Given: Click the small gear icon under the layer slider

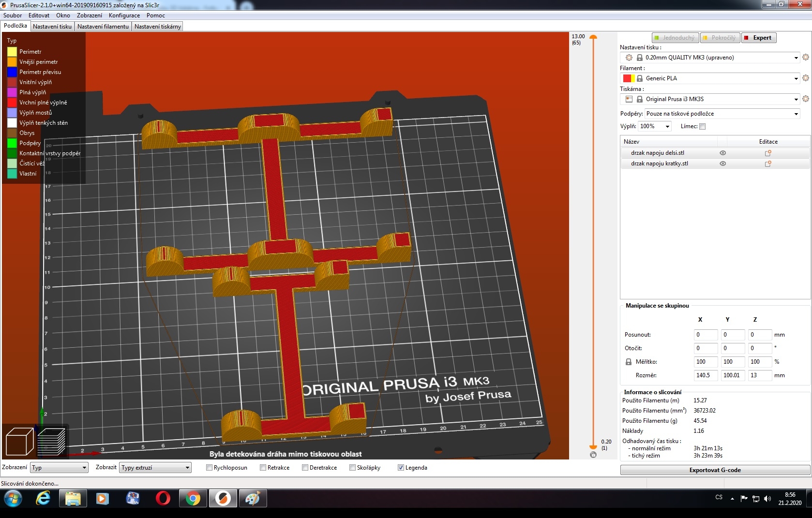Looking at the screenshot, I should (593, 455).
